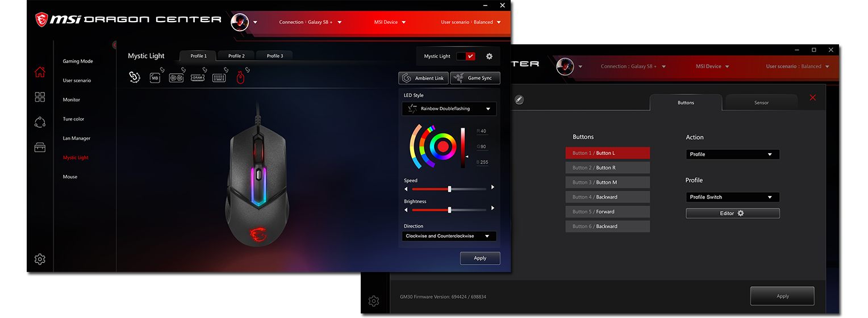
Task: Click the Home icon in the sidebar
Action: pos(40,72)
